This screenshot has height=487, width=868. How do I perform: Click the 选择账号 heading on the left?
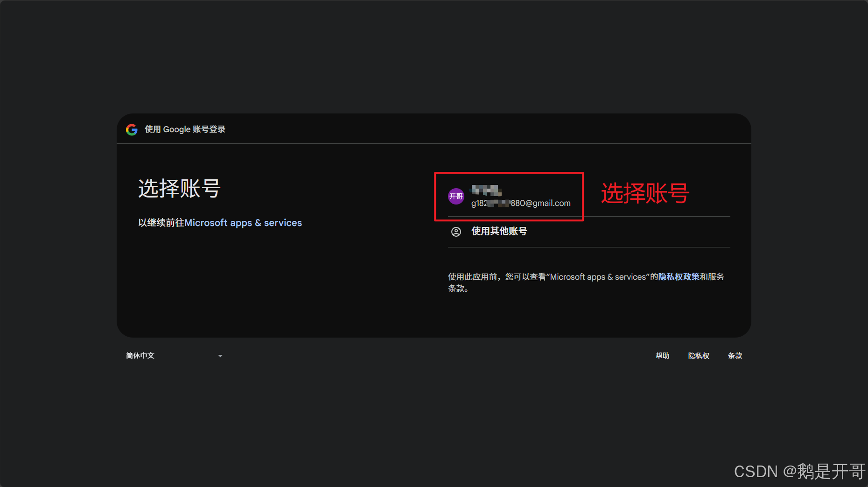[x=179, y=189]
